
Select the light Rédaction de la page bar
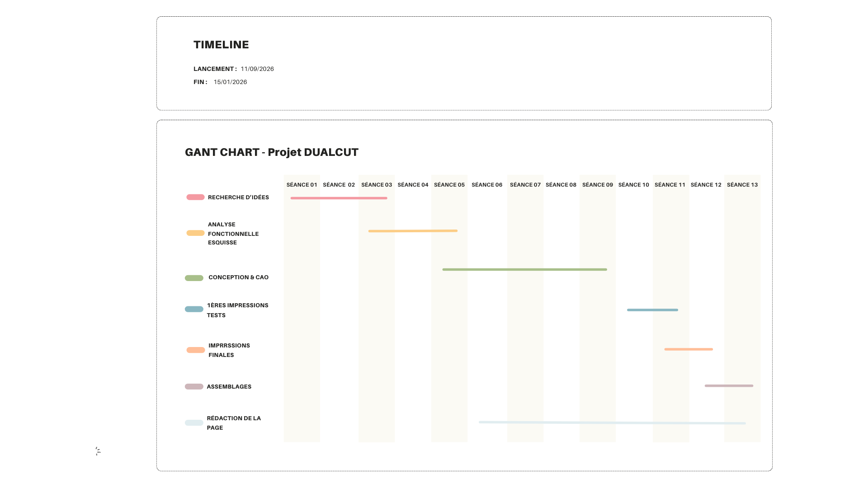pyautogui.click(x=612, y=423)
